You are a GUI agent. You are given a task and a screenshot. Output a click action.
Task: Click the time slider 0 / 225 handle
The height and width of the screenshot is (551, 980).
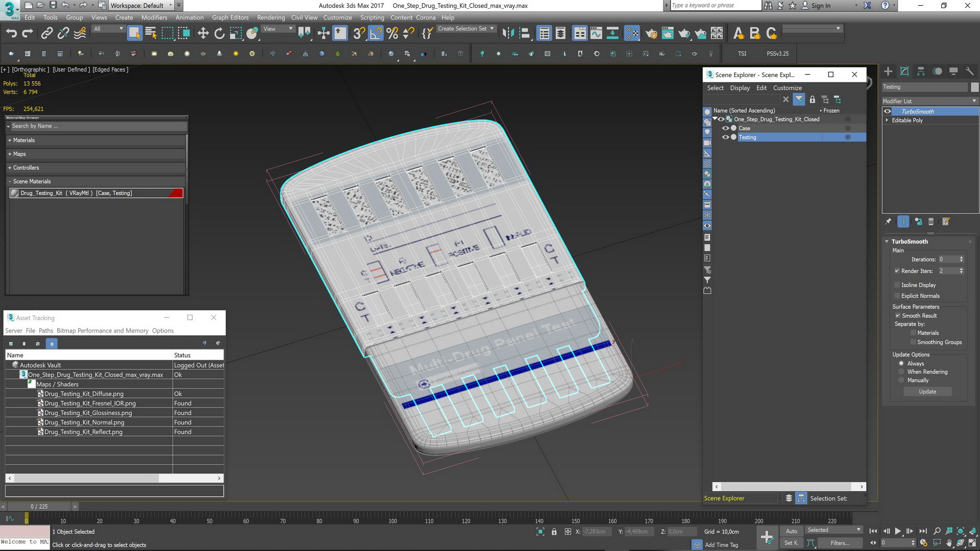39,507
